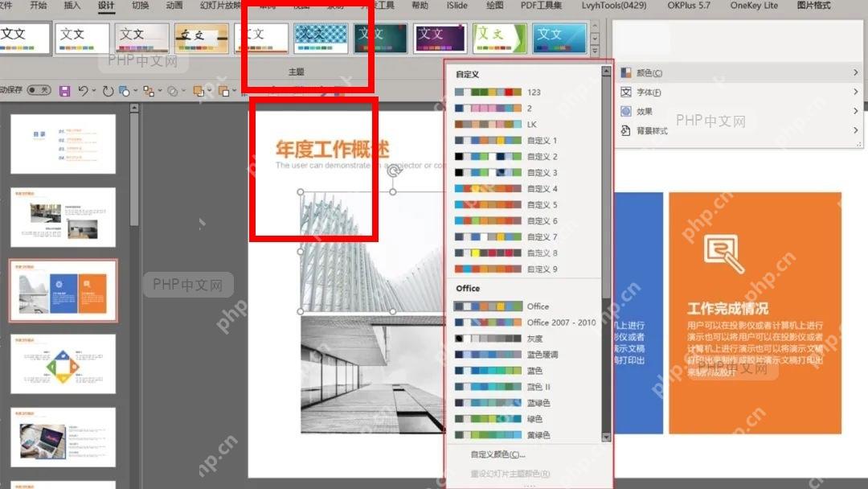Open the undo history dropdown arrow
868x489 pixels.
point(94,90)
